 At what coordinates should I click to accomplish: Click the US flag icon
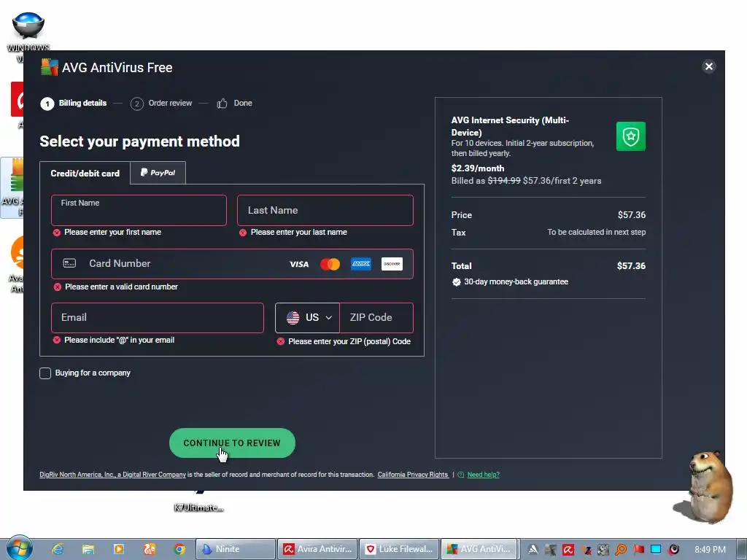point(293,318)
